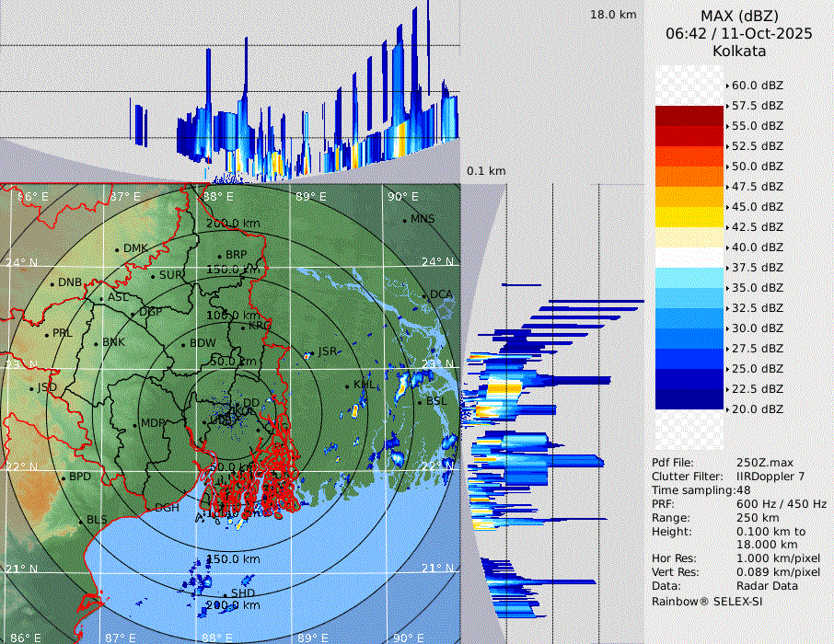Click the BSL station dot
The height and width of the screenshot is (644, 834).
419,403
